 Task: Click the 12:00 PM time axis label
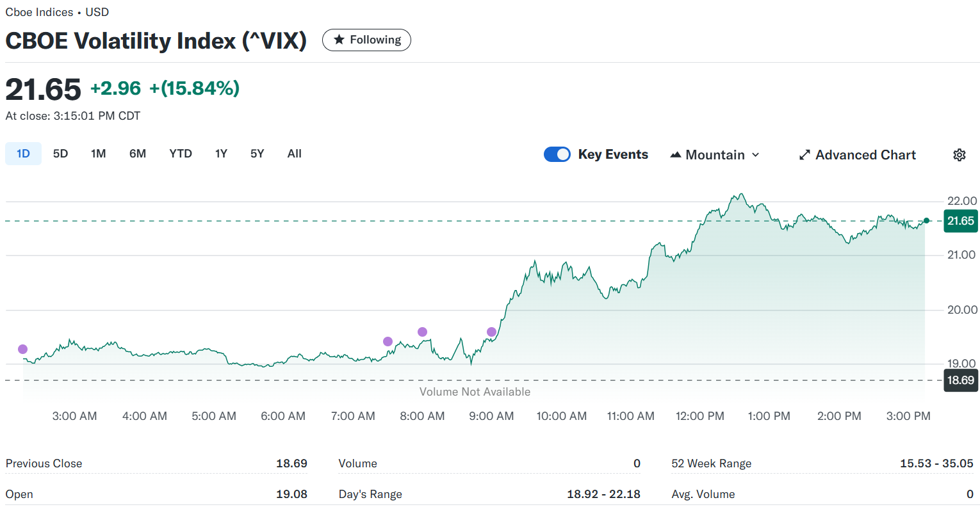tap(700, 416)
